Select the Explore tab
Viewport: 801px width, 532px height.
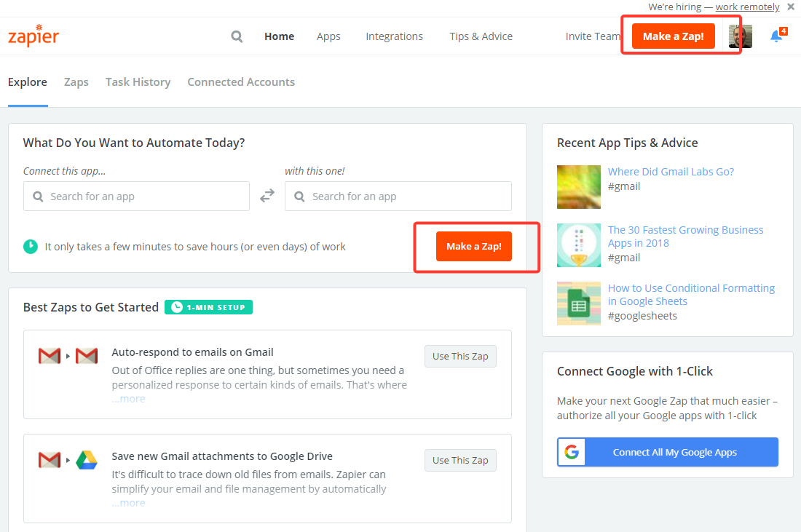[x=28, y=82]
